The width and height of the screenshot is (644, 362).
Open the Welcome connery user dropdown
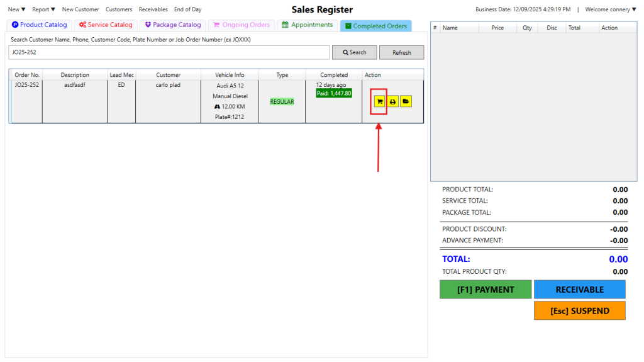(610, 9)
